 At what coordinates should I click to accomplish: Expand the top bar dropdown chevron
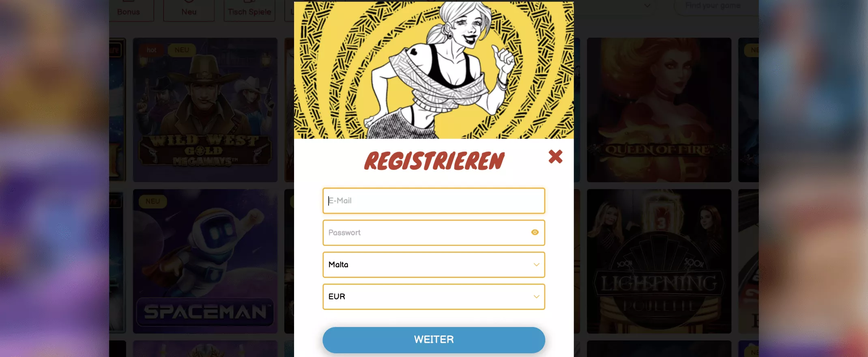[647, 6]
